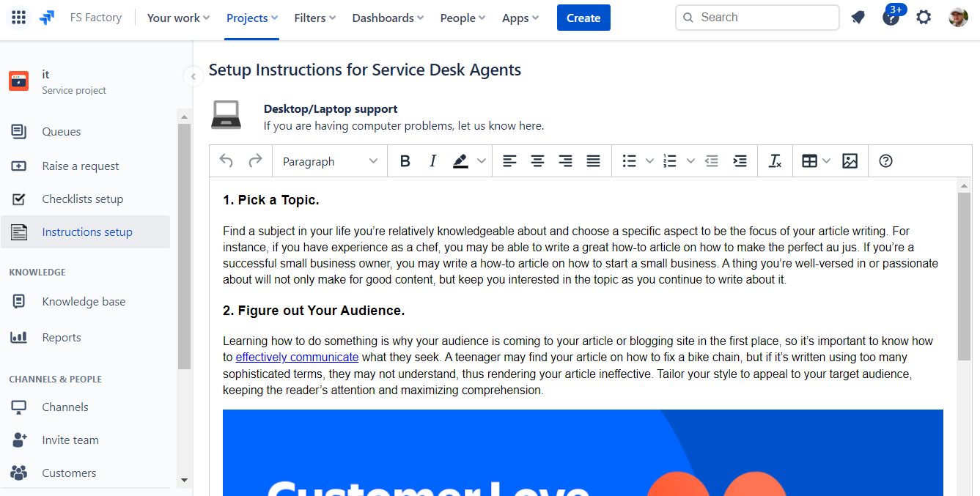Click the editor vertical scrollbar thumb

(x=964, y=277)
